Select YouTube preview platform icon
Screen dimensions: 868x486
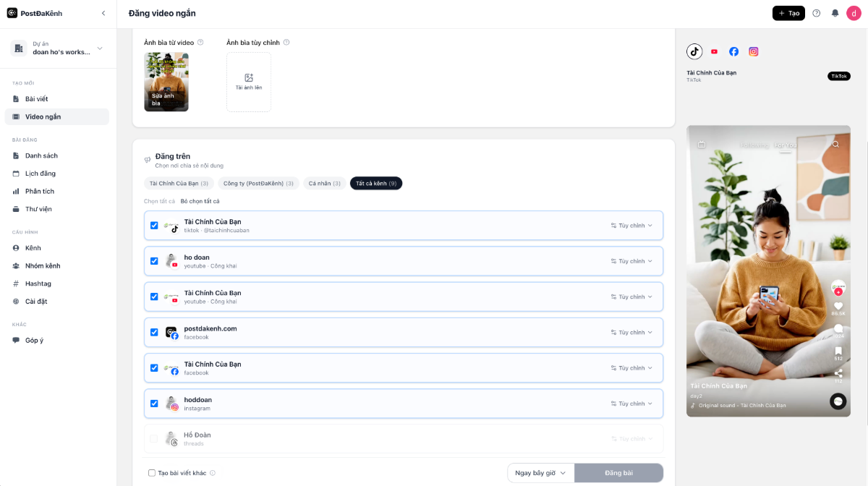coord(714,51)
